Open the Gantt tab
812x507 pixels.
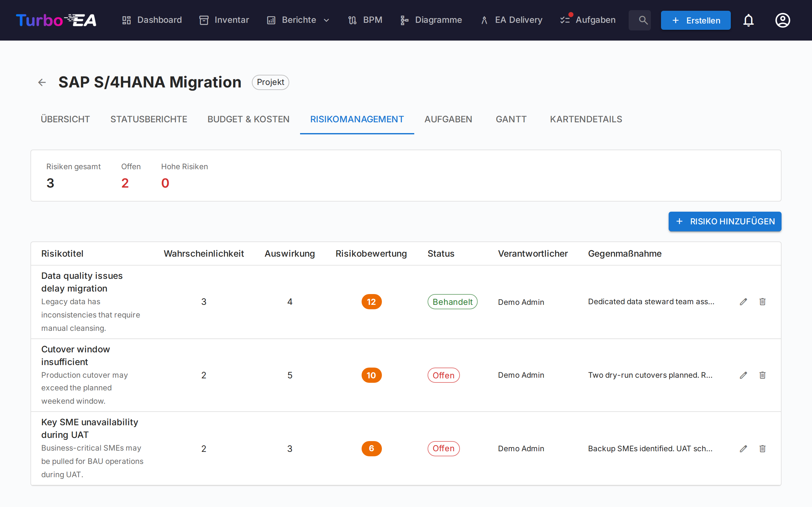pyautogui.click(x=511, y=119)
